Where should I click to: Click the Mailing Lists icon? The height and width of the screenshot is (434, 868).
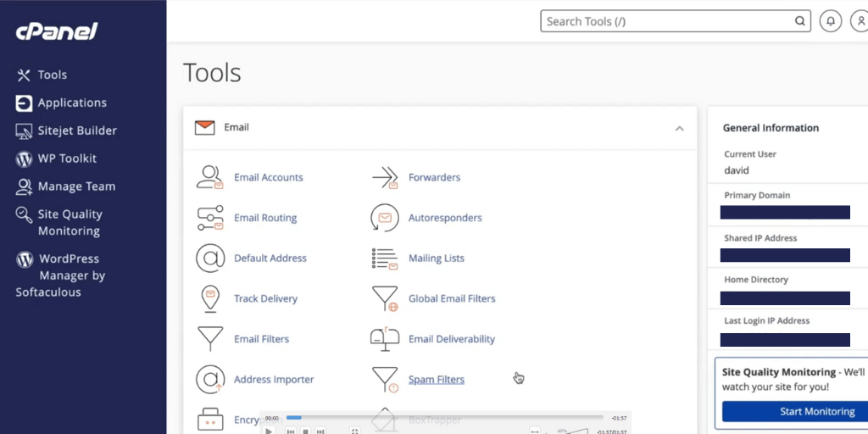pos(385,259)
